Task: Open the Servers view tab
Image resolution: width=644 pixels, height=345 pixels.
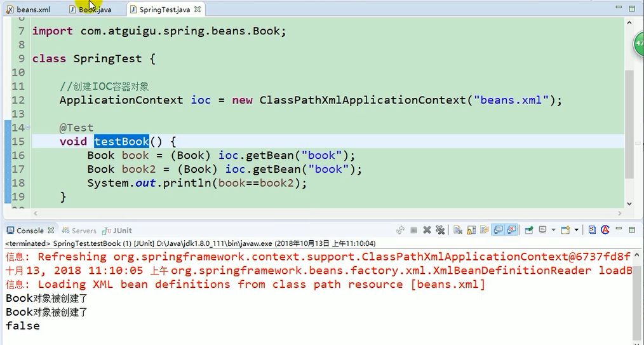Action: click(x=79, y=231)
